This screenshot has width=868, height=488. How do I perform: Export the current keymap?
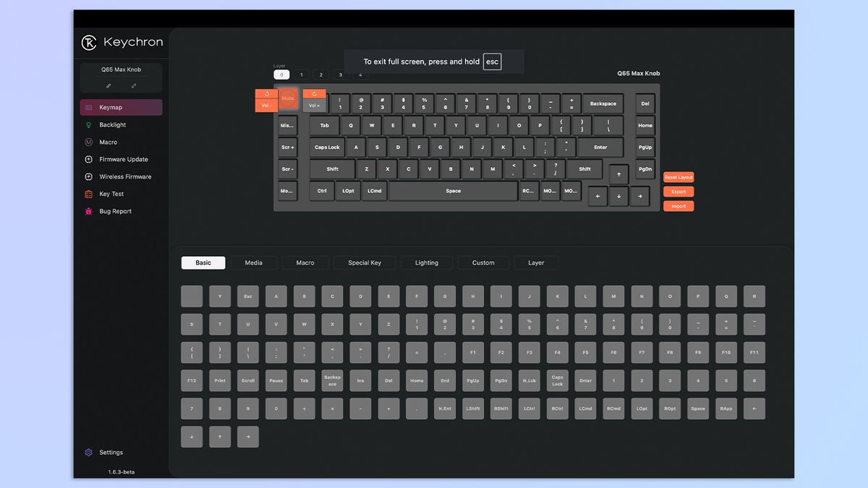click(678, 192)
